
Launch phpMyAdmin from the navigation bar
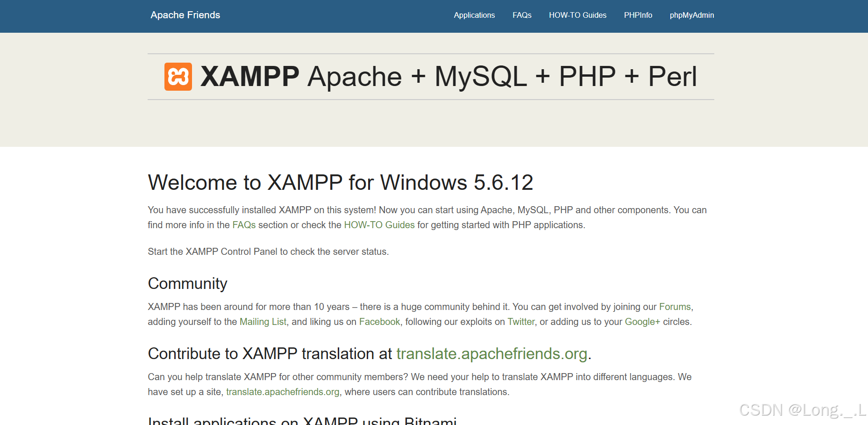[692, 15]
